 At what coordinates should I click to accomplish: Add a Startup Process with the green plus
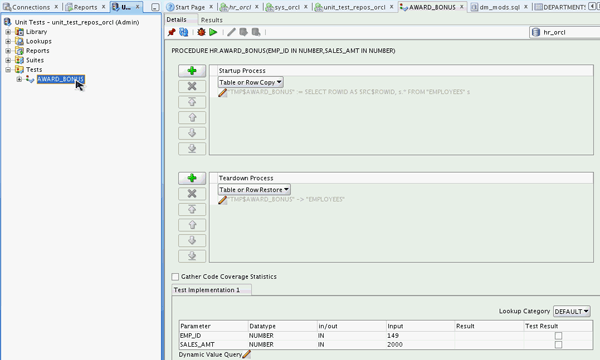tap(192, 71)
